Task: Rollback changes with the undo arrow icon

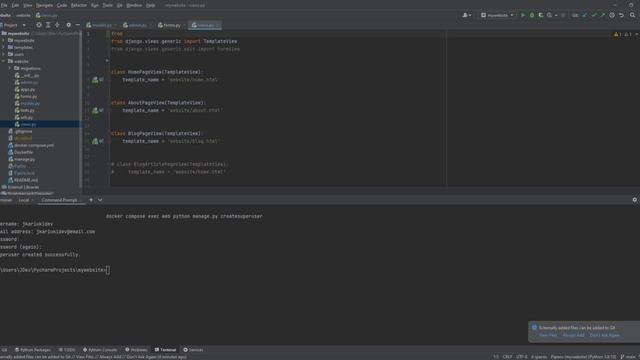Action: pos(621,15)
